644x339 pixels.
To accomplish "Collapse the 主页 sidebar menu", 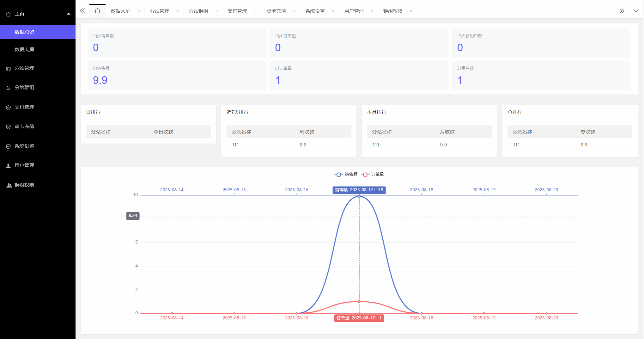I will [x=68, y=14].
